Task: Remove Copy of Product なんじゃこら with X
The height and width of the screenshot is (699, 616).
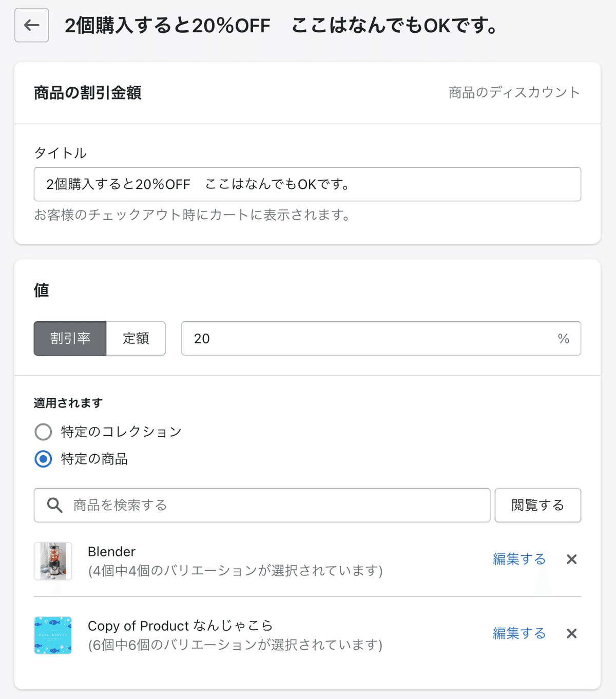Action: [571, 634]
